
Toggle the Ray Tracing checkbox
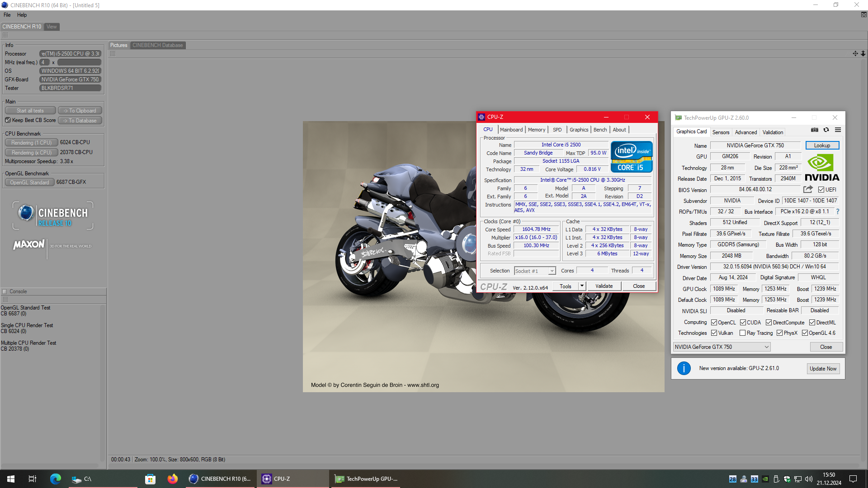pyautogui.click(x=742, y=333)
